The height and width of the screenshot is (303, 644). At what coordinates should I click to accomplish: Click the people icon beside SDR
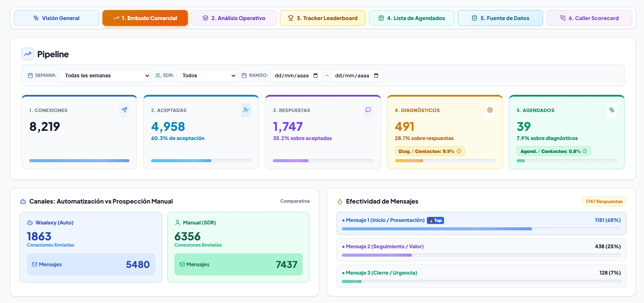(x=158, y=76)
